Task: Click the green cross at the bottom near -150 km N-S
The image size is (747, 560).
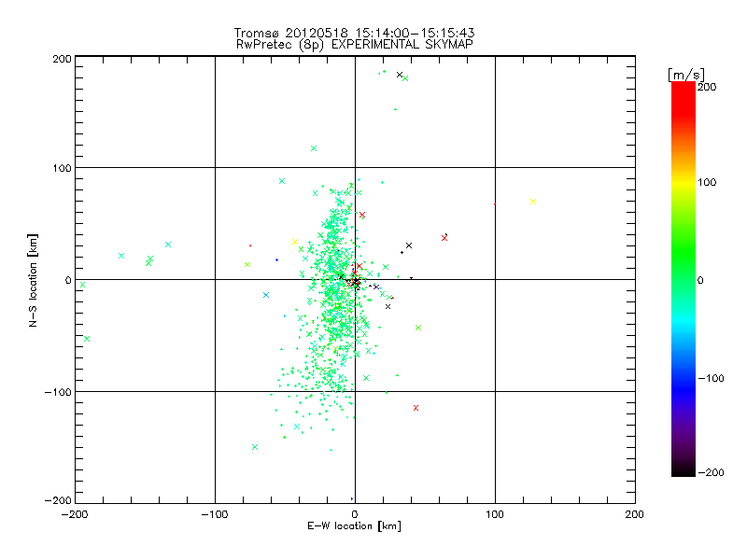Action: 255,447
